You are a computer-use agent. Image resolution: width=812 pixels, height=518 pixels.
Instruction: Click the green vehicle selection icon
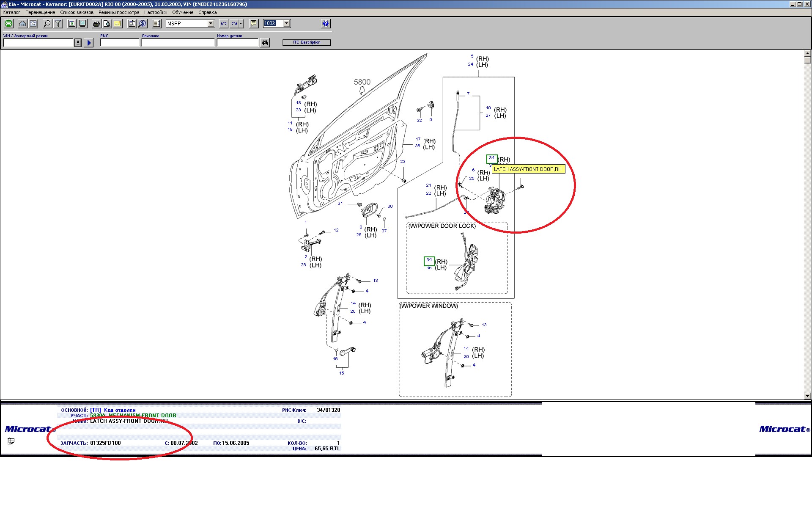(8, 24)
